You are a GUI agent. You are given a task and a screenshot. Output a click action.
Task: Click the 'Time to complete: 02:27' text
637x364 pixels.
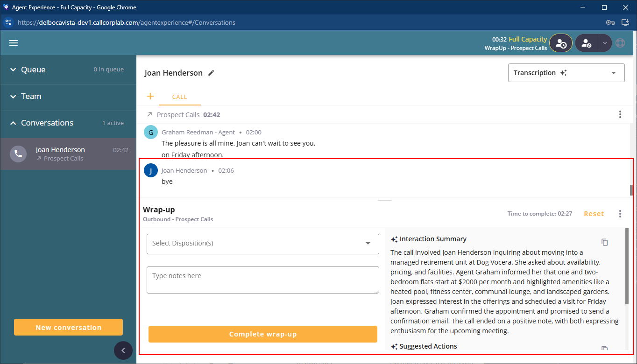(x=540, y=214)
